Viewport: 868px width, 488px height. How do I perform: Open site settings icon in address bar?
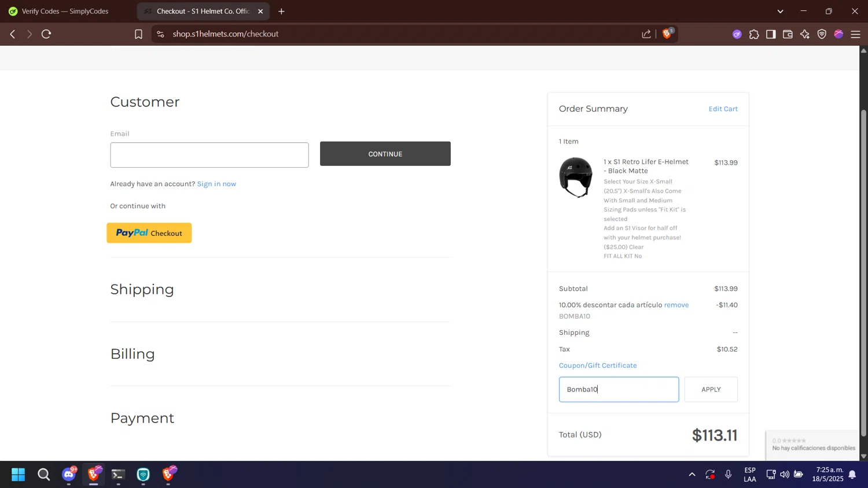click(160, 34)
